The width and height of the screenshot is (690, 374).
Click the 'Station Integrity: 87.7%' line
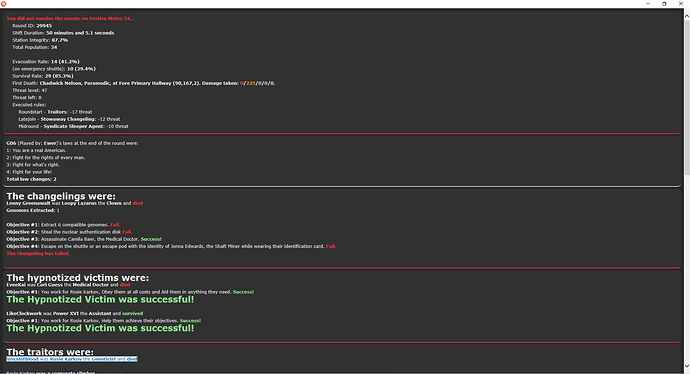[40, 40]
